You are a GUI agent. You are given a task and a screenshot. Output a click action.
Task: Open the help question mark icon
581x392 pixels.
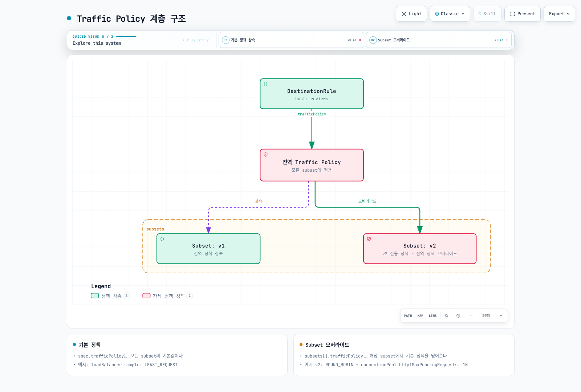tap(458, 316)
